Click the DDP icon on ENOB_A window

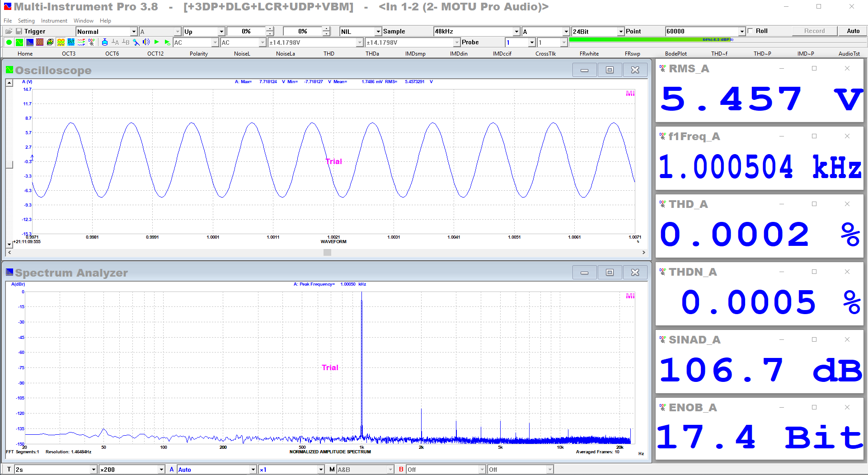click(662, 407)
